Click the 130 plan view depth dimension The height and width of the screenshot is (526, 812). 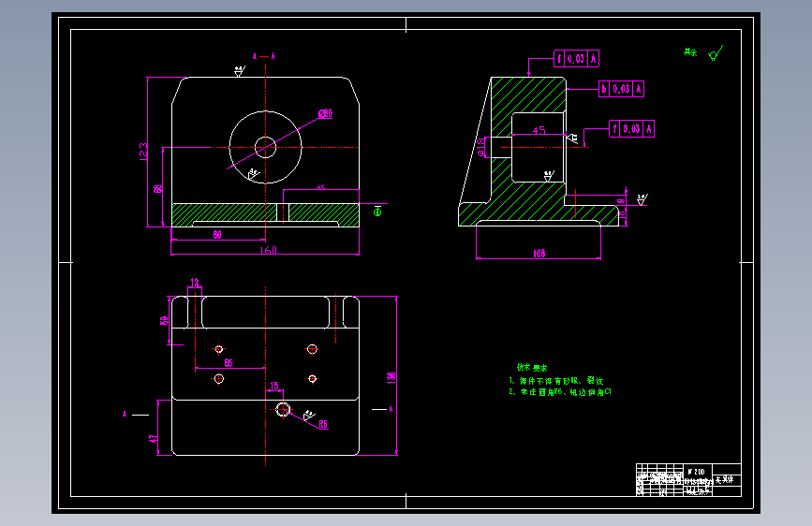click(391, 377)
